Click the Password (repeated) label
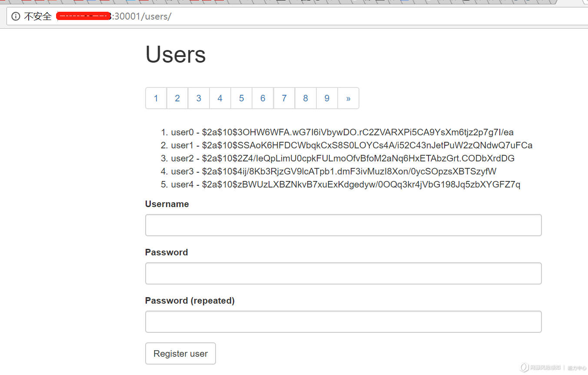This screenshot has width=588, height=375. coord(190,301)
